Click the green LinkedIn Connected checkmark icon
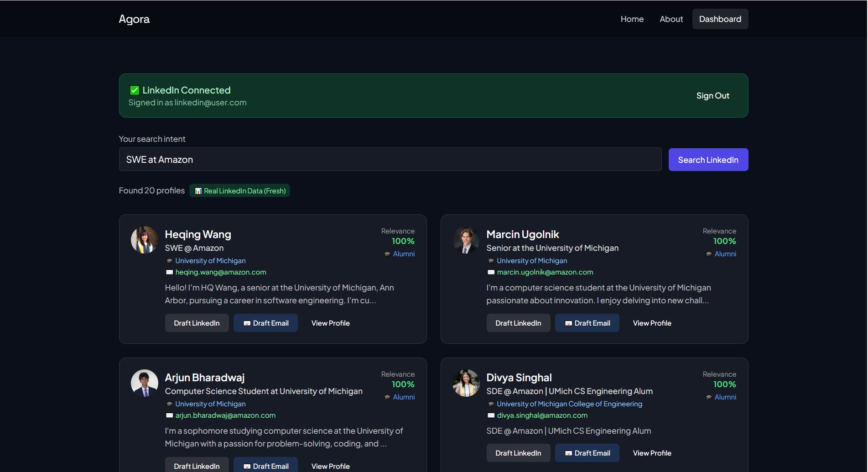This screenshot has width=868, height=472. pyautogui.click(x=135, y=90)
